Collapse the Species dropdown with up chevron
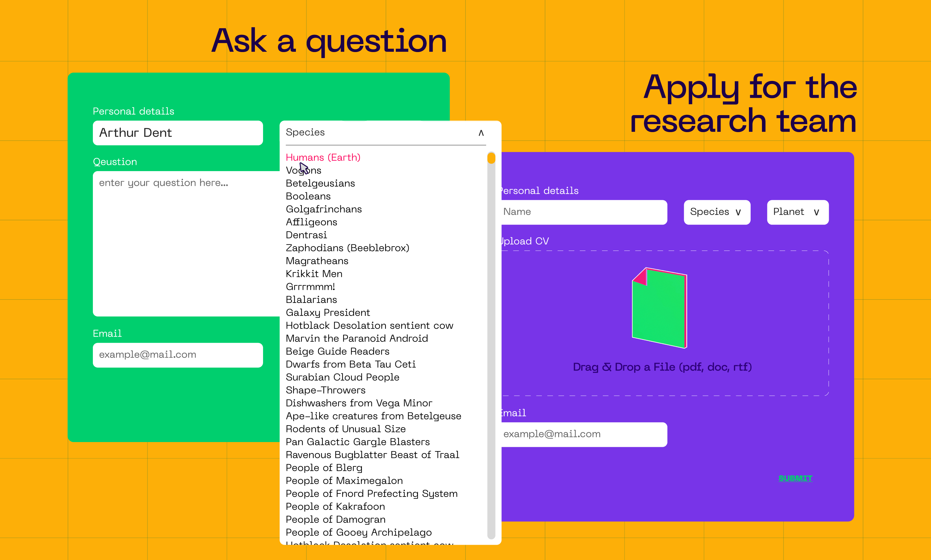This screenshot has height=560, width=931. pos(481,133)
